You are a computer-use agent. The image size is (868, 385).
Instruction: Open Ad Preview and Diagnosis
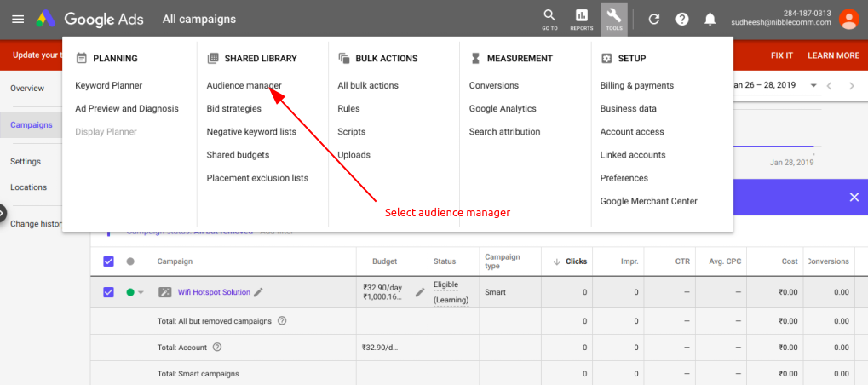click(127, 109)
